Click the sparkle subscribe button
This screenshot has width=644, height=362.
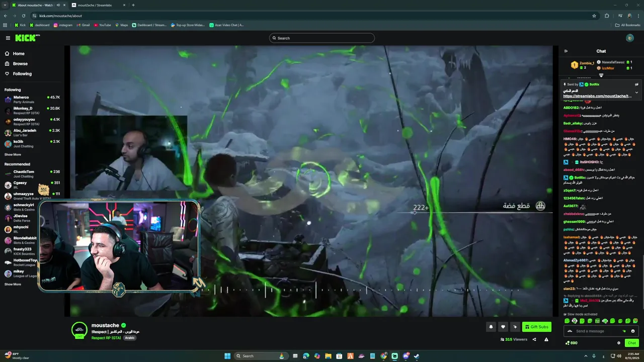click(x=515, y=327)
